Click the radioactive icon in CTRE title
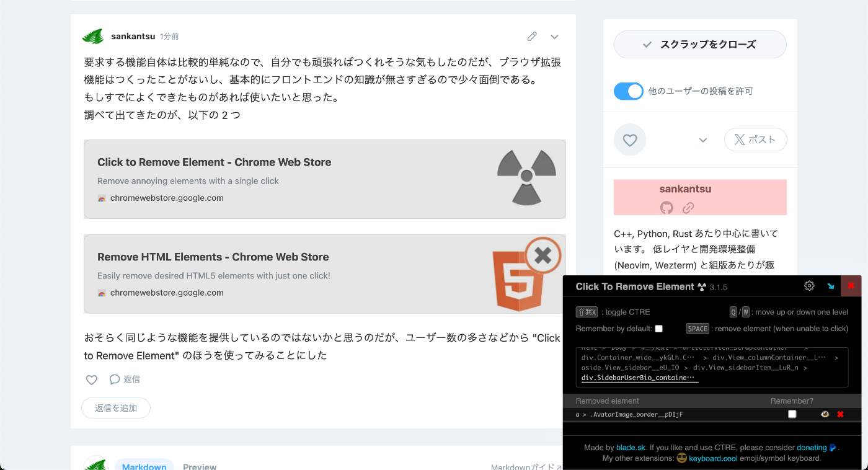The height and width of the screenshot is (470, 868). [x=702, y=286]
